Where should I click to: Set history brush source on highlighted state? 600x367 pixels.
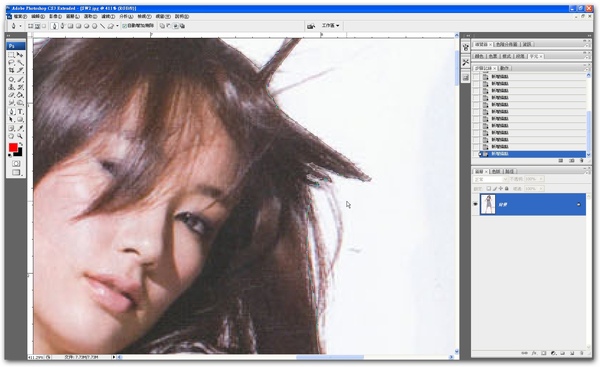pos(476,154)
